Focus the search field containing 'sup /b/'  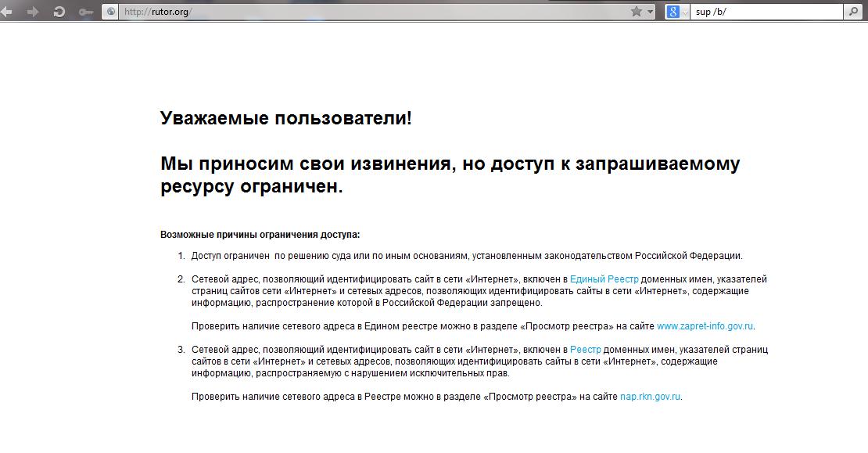click(767, 12)
